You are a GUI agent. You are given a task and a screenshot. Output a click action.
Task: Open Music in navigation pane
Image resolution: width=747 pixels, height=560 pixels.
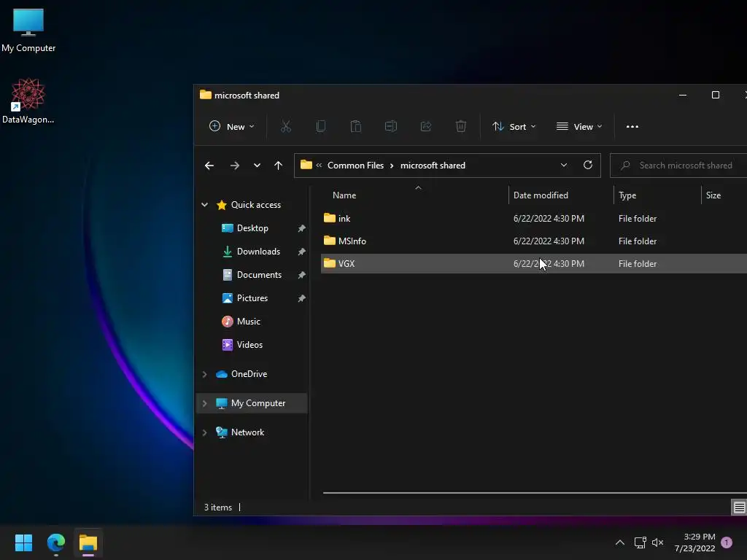[x=248, y=322]
